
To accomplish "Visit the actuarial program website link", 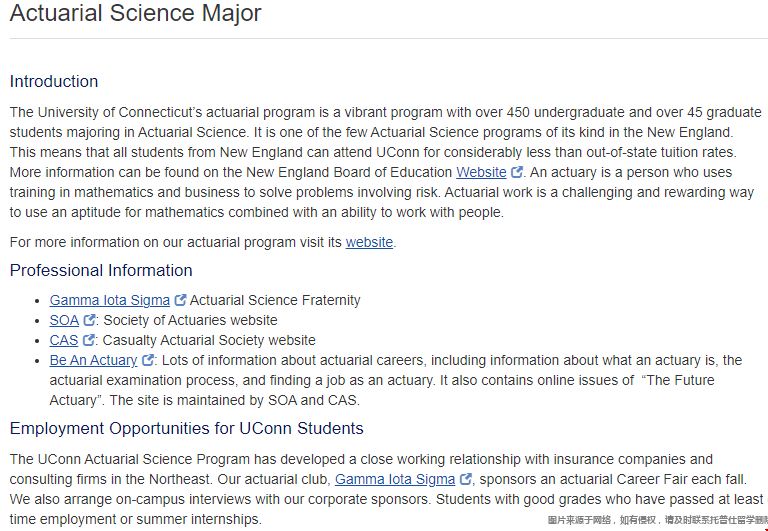I will click(x=369, y=242).
